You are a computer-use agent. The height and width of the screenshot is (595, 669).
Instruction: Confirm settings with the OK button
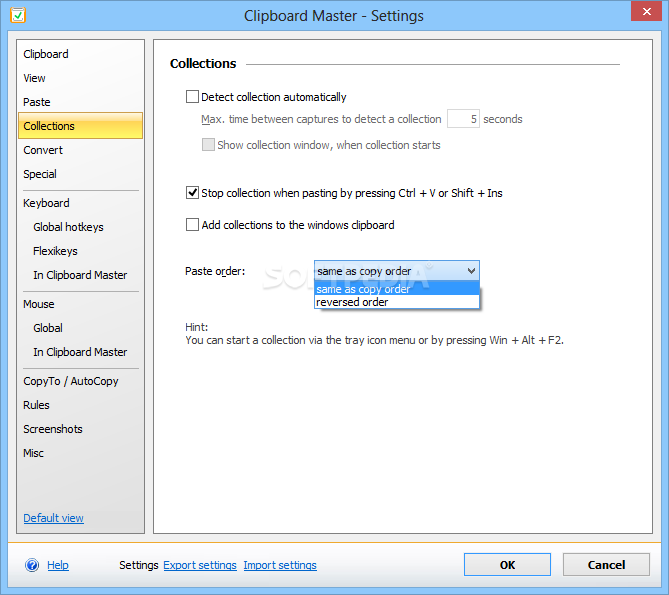[x=507, y=565]
